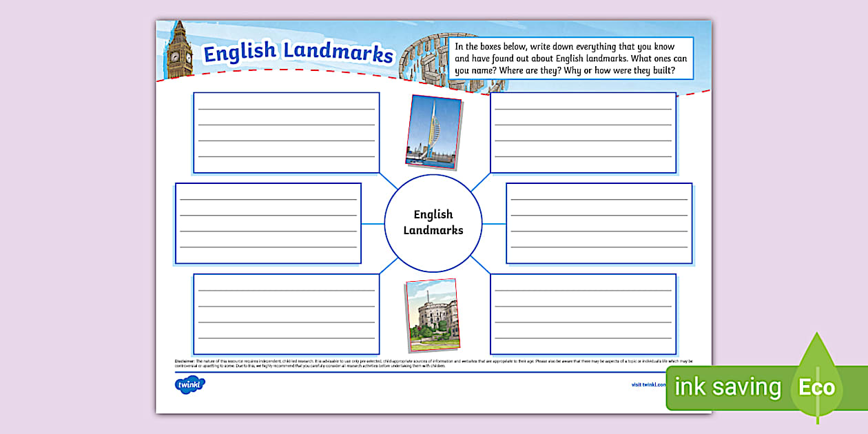Enable the top-left writing box

click(x=286, y=132)
